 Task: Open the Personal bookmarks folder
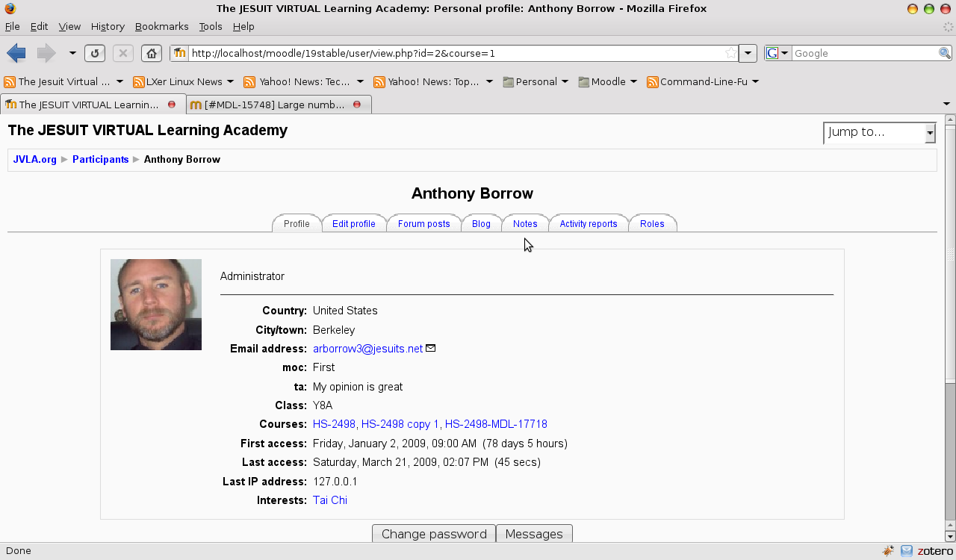tap(536, 81)
